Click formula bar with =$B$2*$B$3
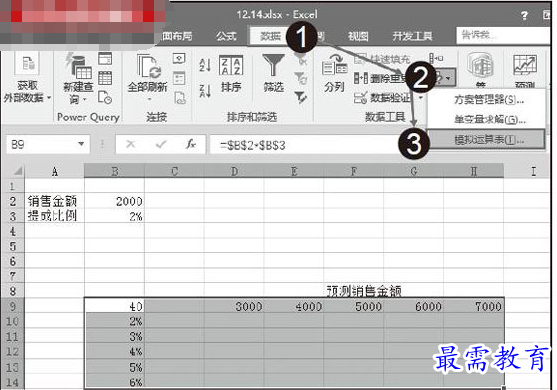The width and height of the screenshot is (557, 390). pos(305,145)
